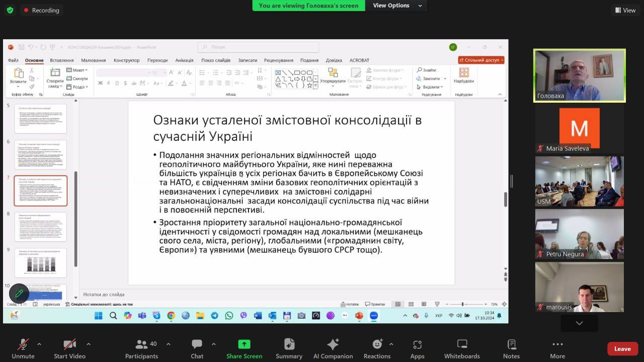Open the Summary icon
Screen dimensions: 644x362
tap(289, 344)
